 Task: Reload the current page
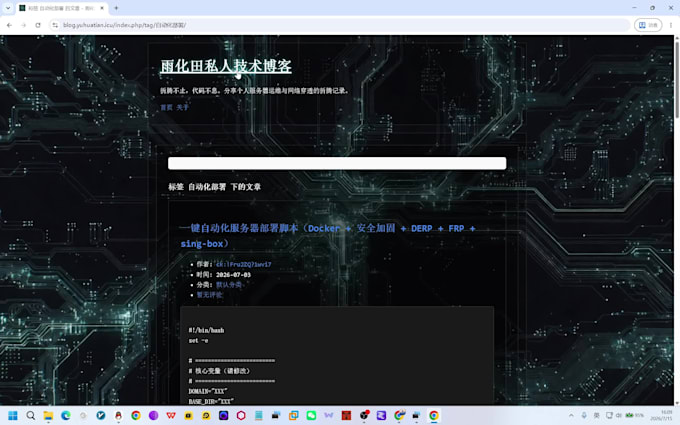[38, 25]
